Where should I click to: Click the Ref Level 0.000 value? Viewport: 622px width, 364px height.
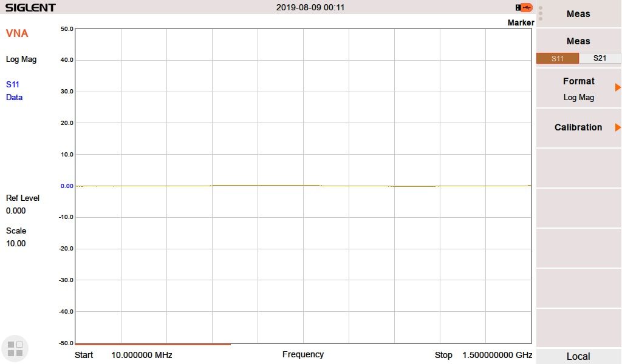point(16,211)
